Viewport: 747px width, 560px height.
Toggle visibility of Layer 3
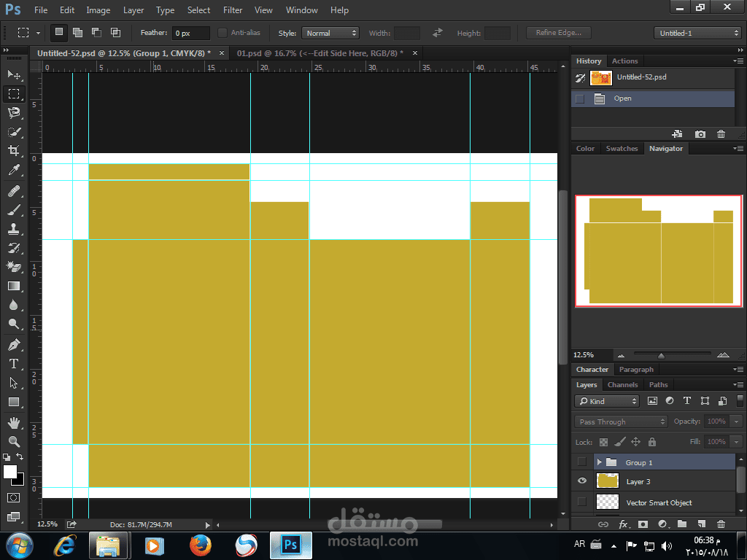(x=581, y=481)
